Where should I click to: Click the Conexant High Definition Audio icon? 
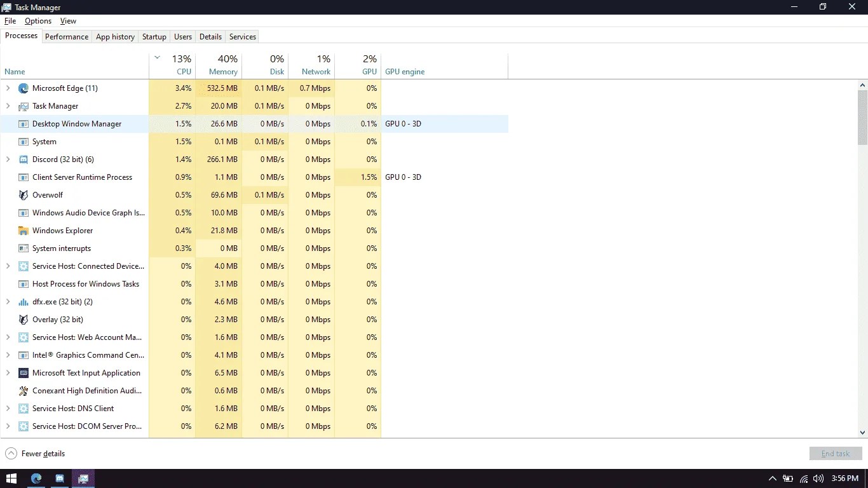pyautogui.click(x=24, y=391)
